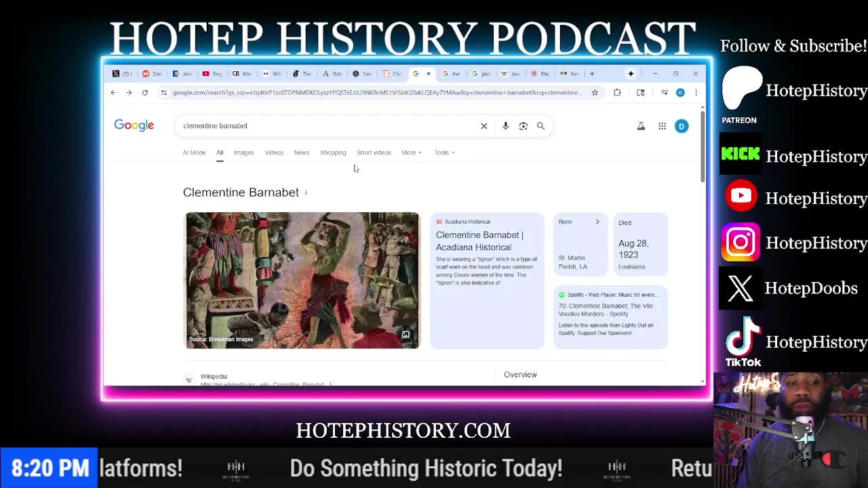
Task: Click the YouTube logo in the overlay
Action: (741, 197)
